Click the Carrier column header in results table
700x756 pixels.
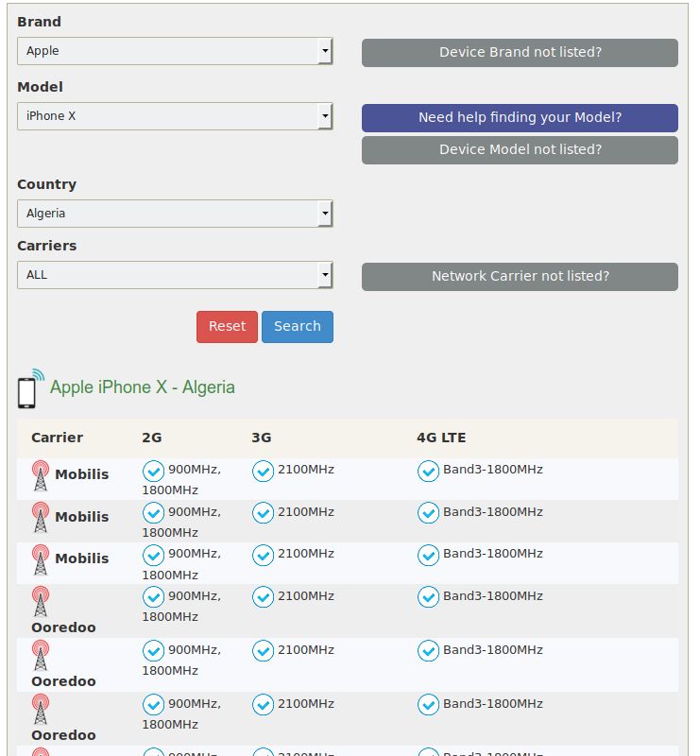pyautogui.click(x=58, y=438)
